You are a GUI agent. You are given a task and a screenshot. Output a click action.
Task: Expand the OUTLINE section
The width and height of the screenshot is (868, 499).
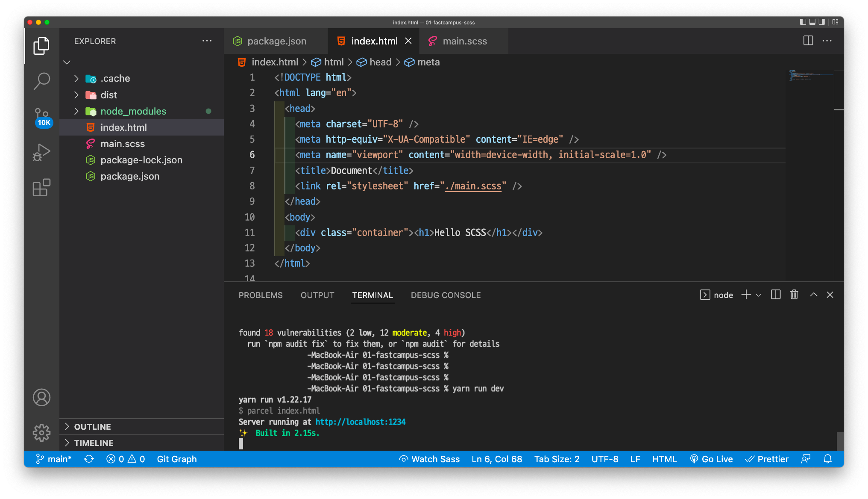click(92, 427)
